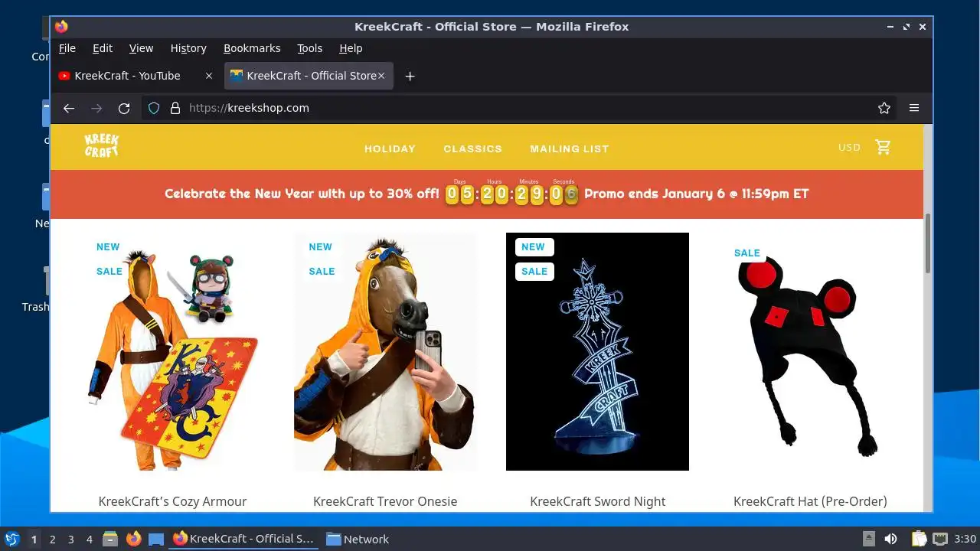Click the removable media tray icon
The width and height of the screenshot is (980, 551).
(x=869, y=539)
